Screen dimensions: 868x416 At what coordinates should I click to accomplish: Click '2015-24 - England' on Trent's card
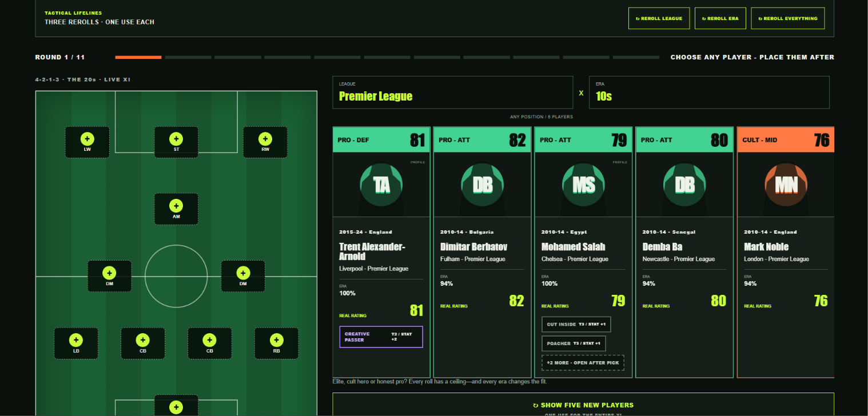365,232
